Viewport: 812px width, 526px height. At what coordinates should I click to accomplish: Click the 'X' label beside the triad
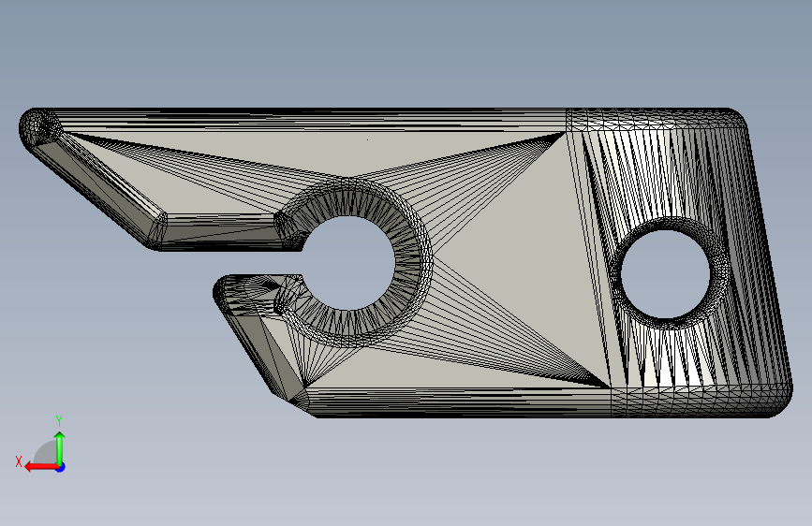click(19, 461)
